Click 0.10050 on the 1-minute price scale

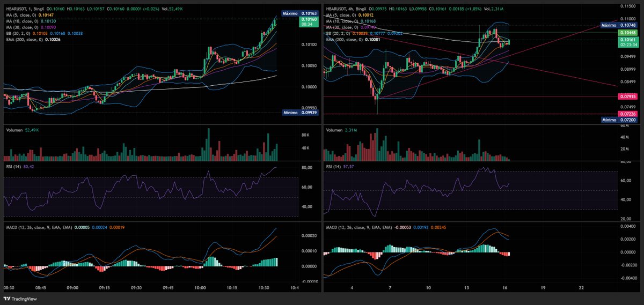308,65
